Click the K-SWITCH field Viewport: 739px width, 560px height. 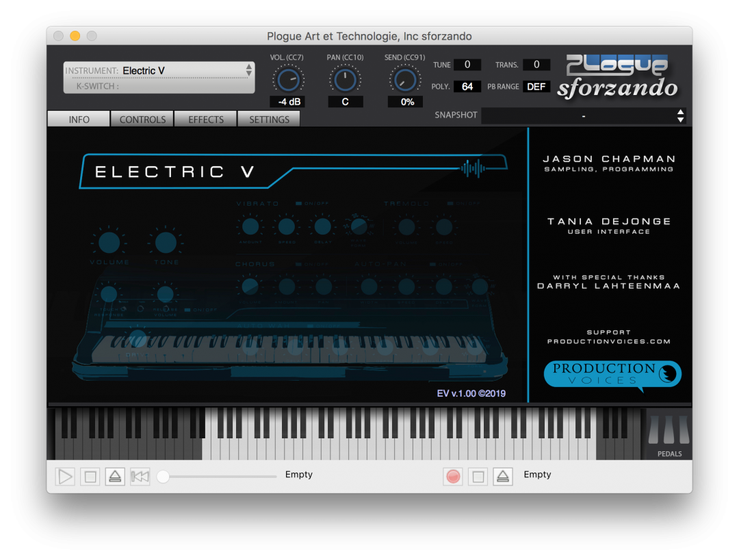tap(159, 86)
